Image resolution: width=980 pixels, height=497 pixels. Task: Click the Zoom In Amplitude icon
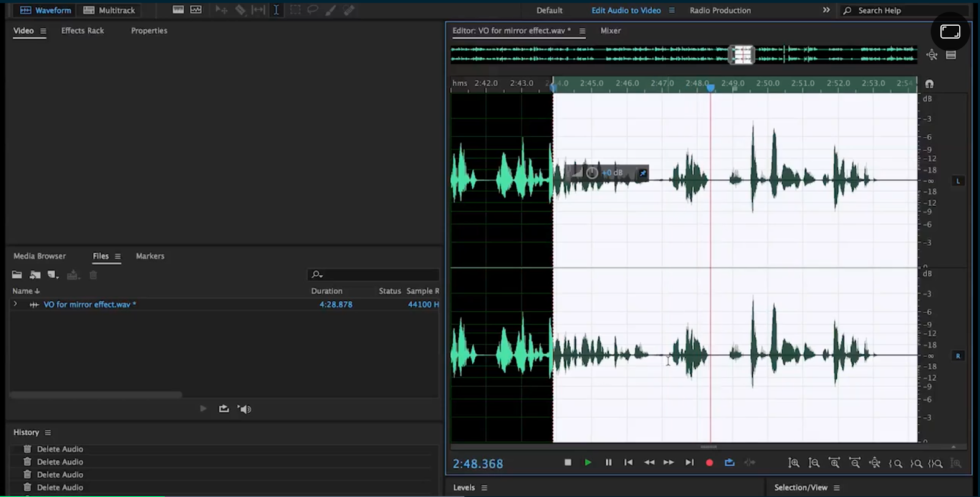tap(794, 463)
